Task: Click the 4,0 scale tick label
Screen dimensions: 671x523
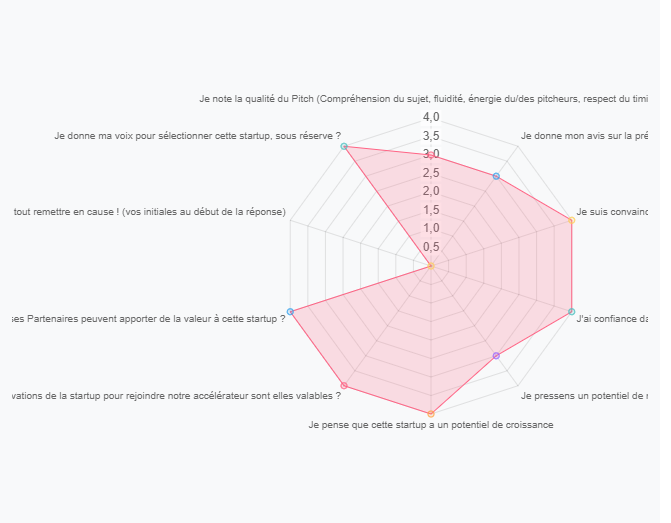Action: pyautogui.click(x=431, y=117)
